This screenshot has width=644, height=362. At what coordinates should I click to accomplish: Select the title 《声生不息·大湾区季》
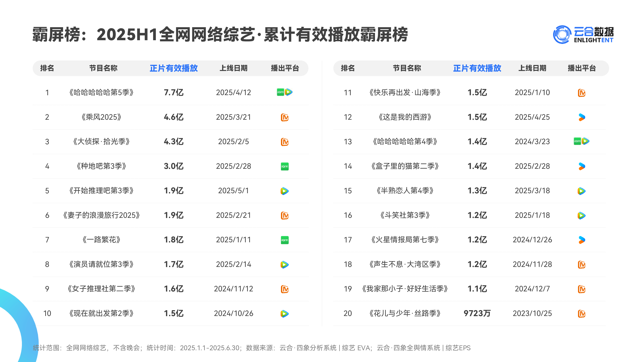pos(405,264)
